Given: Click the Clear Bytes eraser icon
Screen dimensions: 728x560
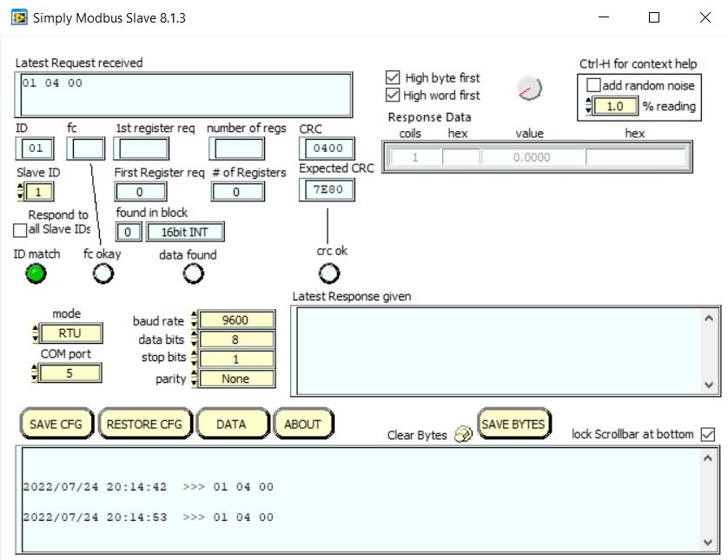Looking at the screenshot, I should [463, 434].
